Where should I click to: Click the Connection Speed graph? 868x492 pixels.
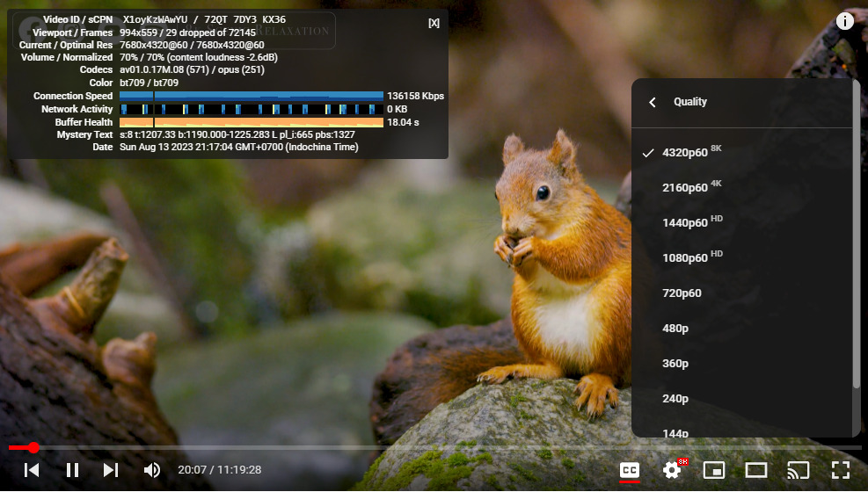[252, 96]
